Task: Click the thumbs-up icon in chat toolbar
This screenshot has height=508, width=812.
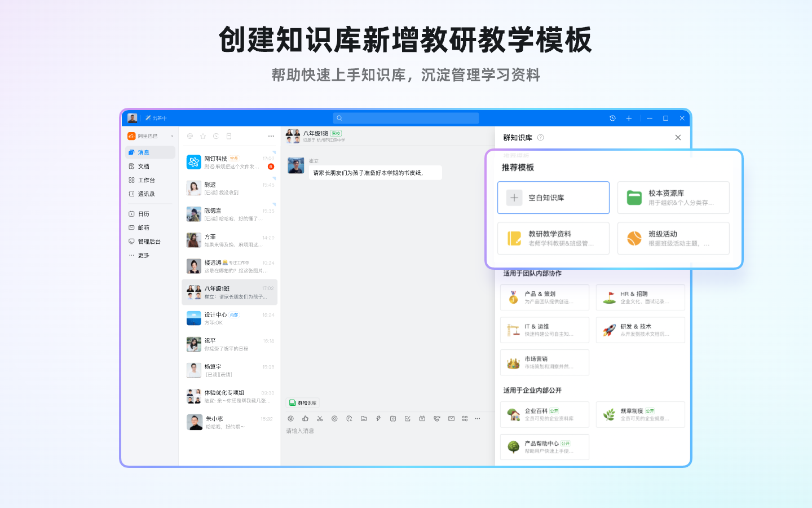Action: [x=305, y=418]
